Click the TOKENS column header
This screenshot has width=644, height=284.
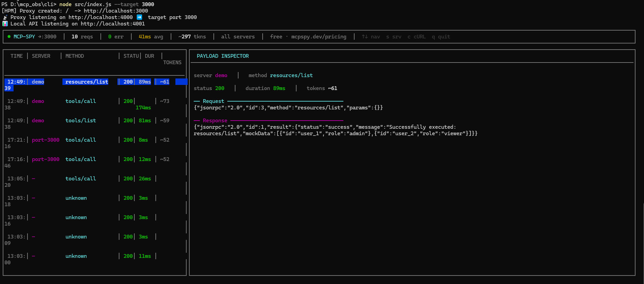[x=172, y=63]
